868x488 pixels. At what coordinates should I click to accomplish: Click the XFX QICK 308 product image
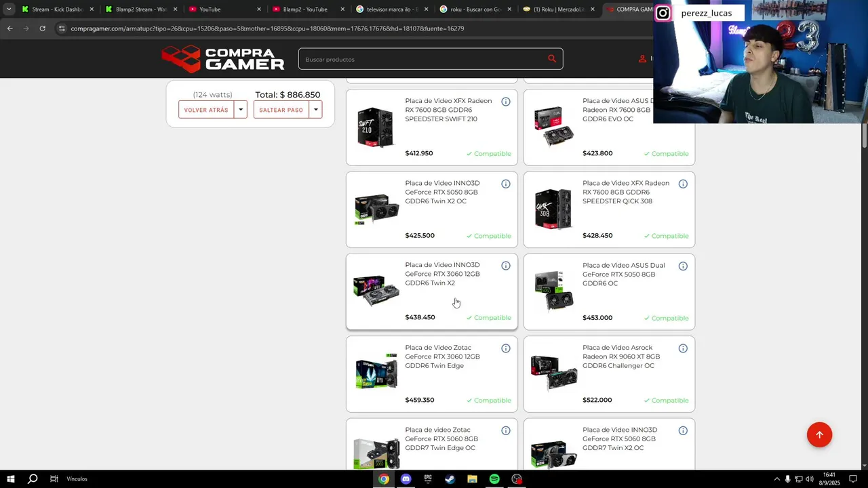[x=553, y=209]
